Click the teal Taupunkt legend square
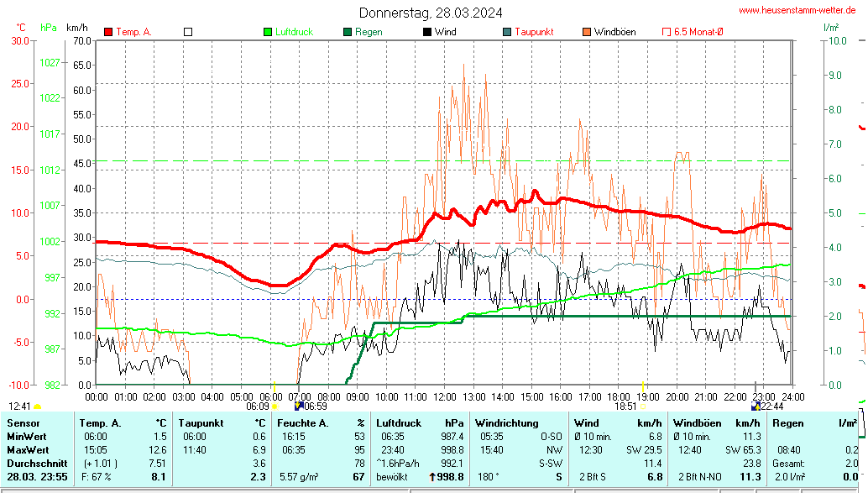Viewport: 868px width, 493px height. [x=507, y=32]
